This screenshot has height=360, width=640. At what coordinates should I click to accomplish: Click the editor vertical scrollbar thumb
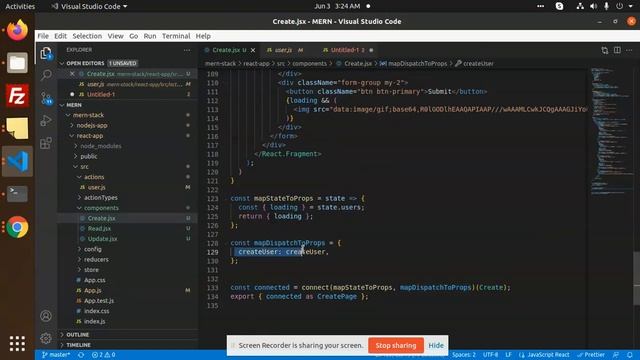636,279
